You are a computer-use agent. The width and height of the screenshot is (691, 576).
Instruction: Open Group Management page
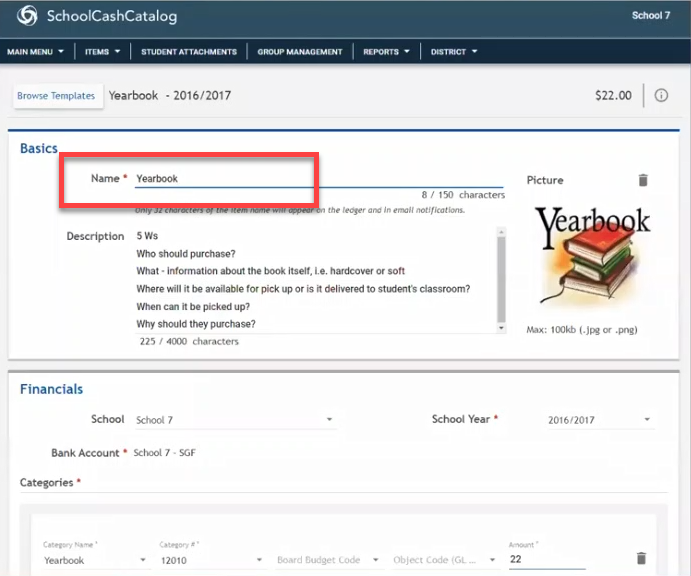[x=300, y=52]
